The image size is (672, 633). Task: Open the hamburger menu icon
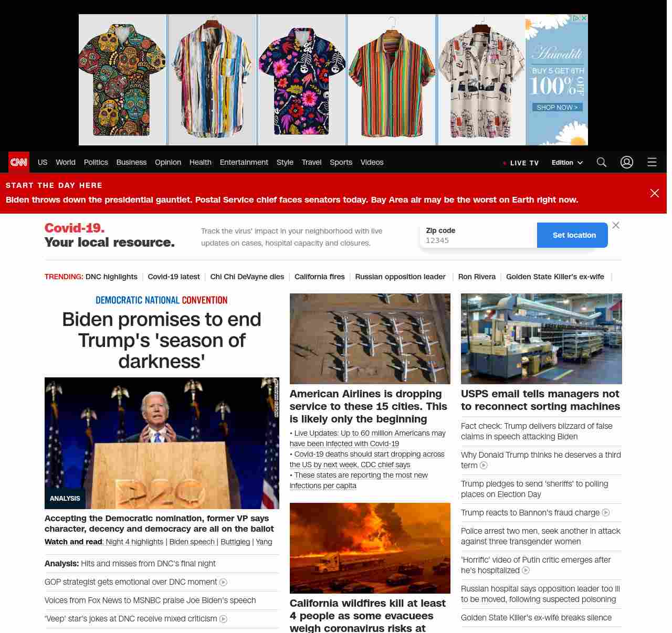652,162
